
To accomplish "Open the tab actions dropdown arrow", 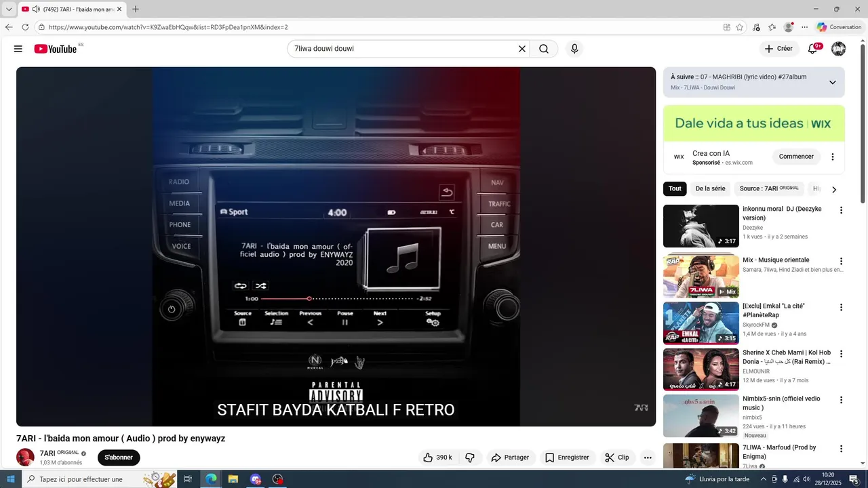I will [x=9, y=9].
